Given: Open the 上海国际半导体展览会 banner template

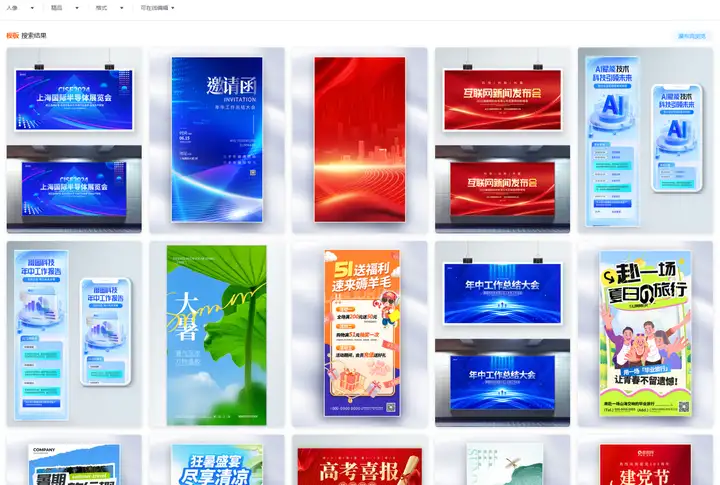Looking at the screenshot, I should (x=74, y=140).
